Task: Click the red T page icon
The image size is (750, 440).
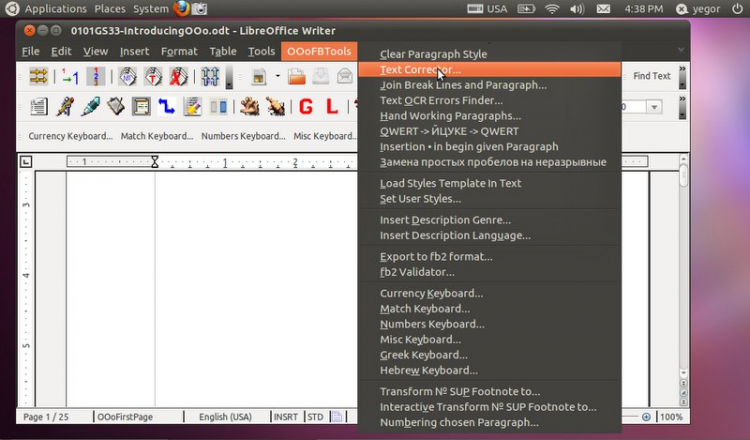Action: [x=153, y=77]
